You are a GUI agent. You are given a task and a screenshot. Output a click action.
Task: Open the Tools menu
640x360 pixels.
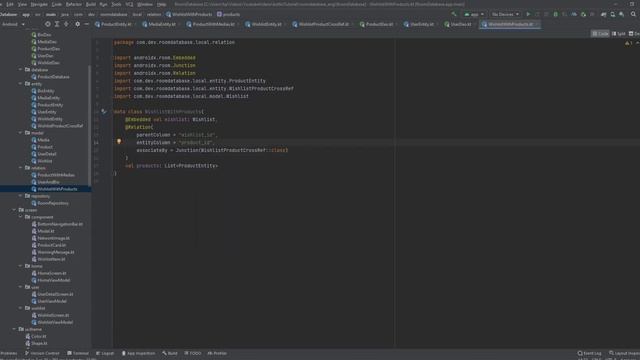coord(116,4)
